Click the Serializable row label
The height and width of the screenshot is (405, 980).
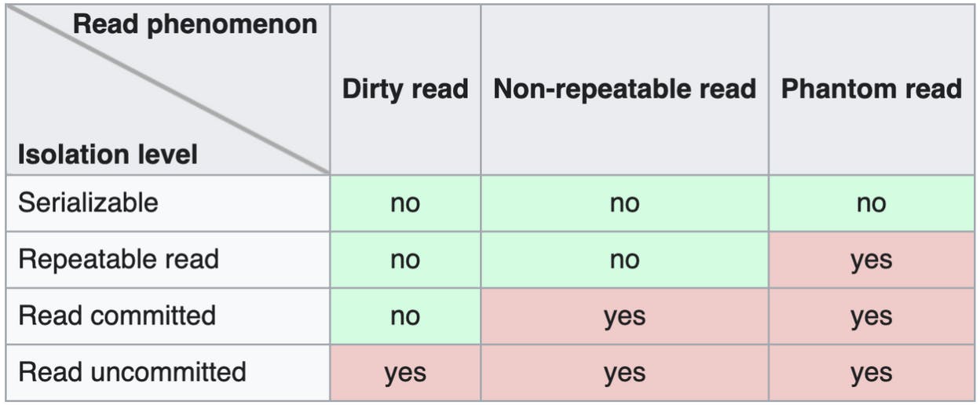coord(88,202)
